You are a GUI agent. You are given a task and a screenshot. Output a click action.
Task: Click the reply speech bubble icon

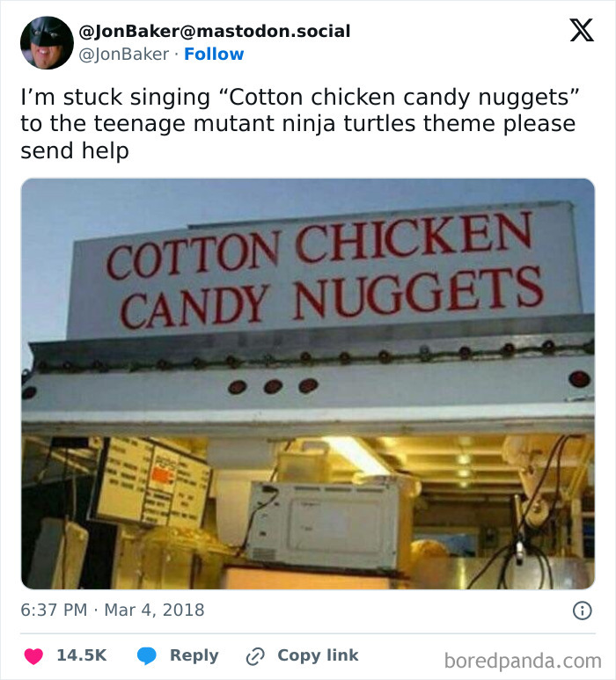pos(147,655)
